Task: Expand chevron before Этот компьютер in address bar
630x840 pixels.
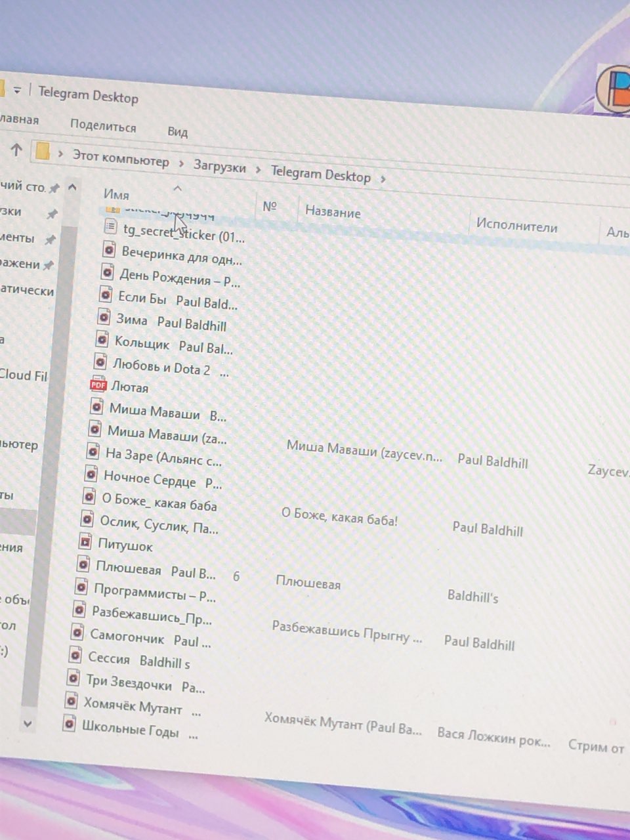Action: pos(60,154)
